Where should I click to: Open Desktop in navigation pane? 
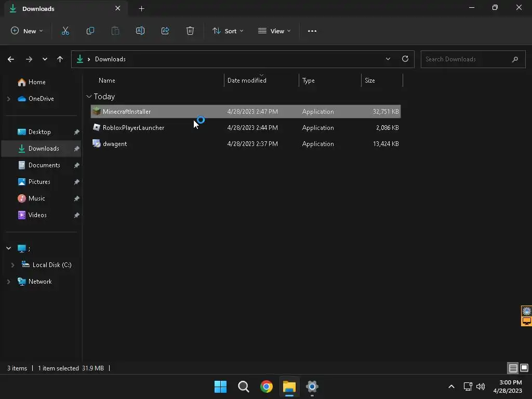[39, 132]
